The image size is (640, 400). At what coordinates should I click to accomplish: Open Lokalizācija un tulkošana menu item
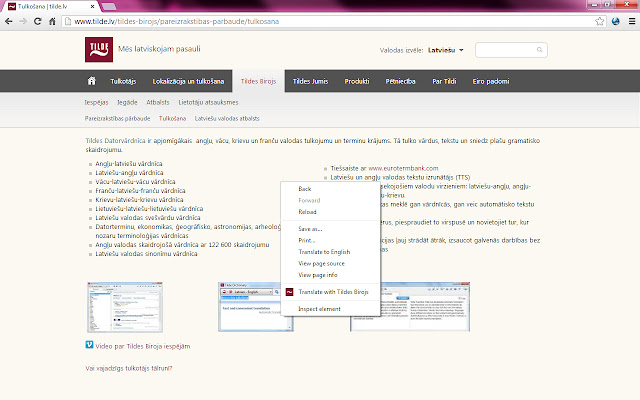click(188, 81)
